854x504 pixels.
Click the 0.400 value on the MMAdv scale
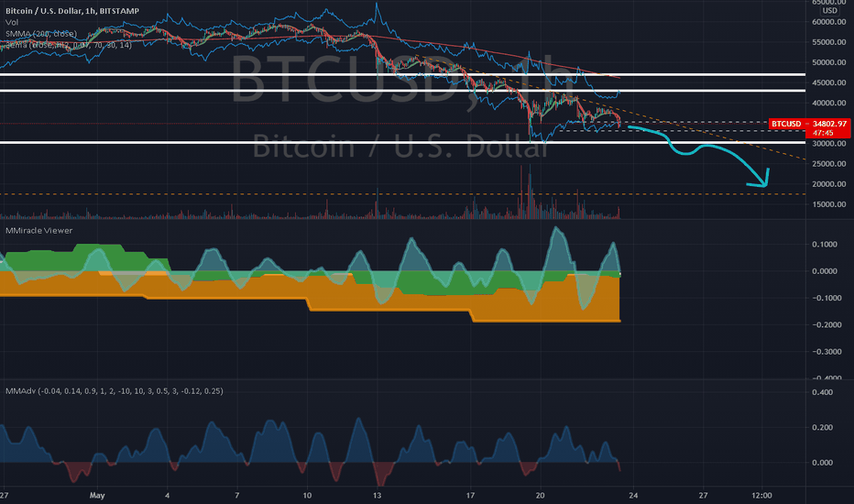tap(823, 392)
